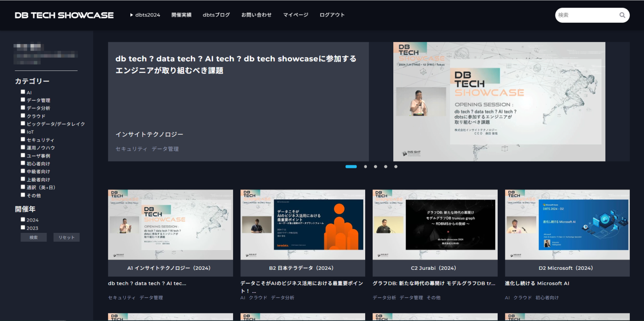Check the データ分析 category checkbox

click(23, 108)
